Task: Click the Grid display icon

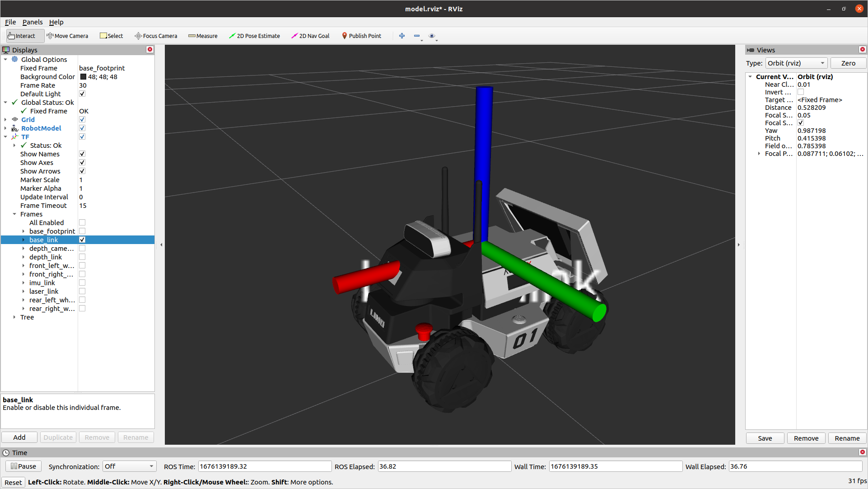Action: [15, 119]
